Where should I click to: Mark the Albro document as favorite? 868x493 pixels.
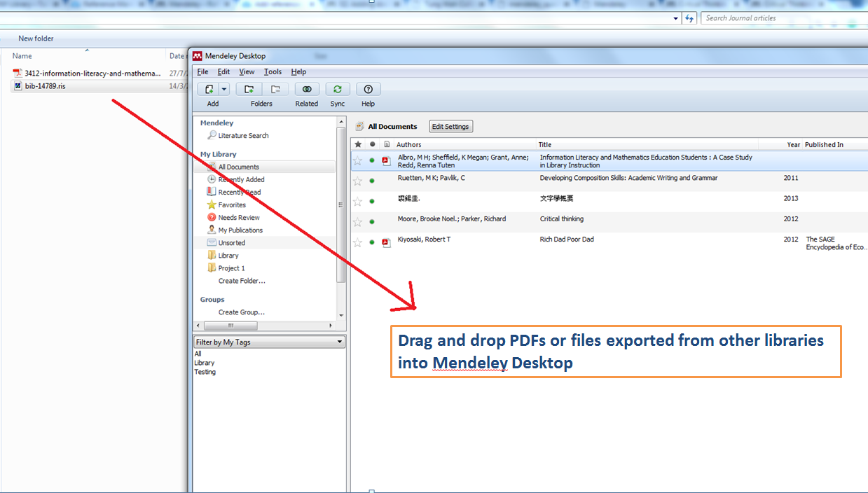click(x=358, y=161)
